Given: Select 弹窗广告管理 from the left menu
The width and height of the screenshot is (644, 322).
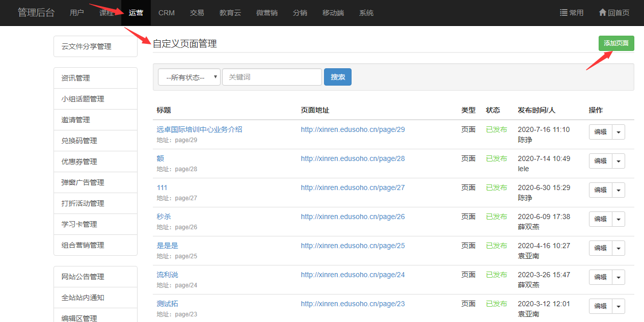Looking at the screenshot, I should coord(83,182).
